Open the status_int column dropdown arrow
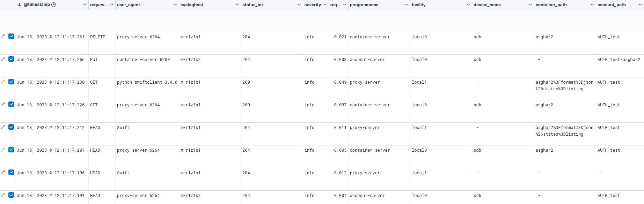This screenshot has height=204, width=644. (299, 5)
